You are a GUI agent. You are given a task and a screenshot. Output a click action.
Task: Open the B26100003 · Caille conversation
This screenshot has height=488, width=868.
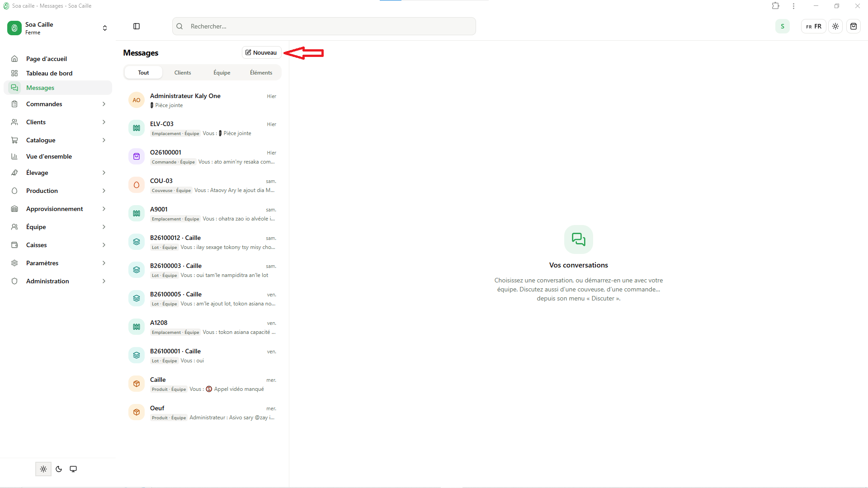203,270
